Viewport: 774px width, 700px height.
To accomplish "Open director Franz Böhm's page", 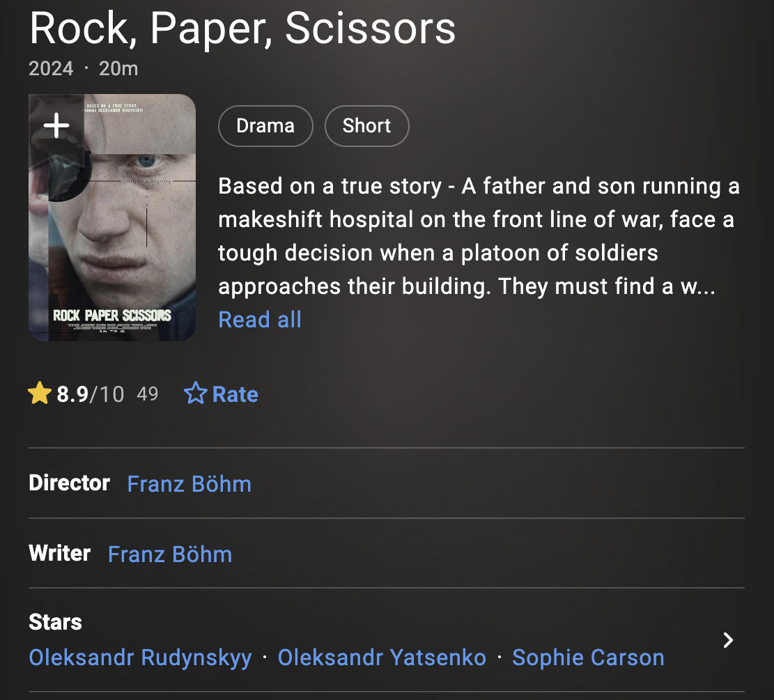I will click(x=189, y=484).
